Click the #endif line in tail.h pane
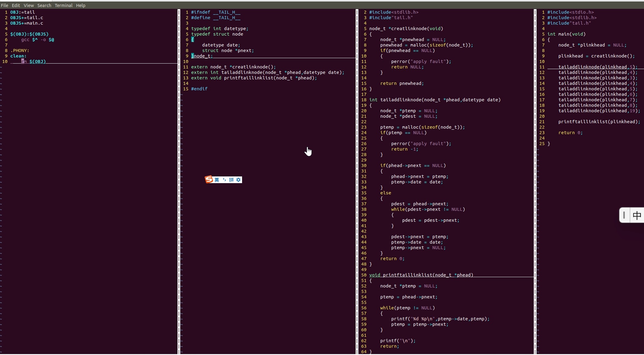Viewport: 644px width, 355px height. [x=199, y=89]
